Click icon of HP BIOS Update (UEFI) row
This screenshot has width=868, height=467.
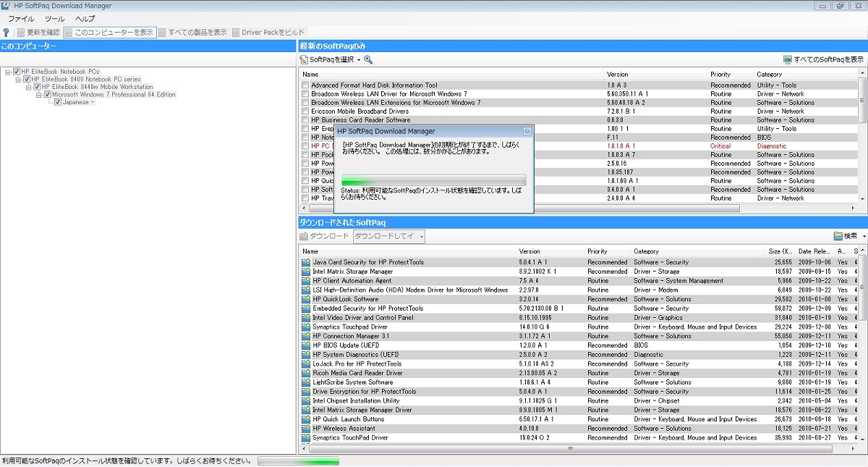tap(306, 345)
